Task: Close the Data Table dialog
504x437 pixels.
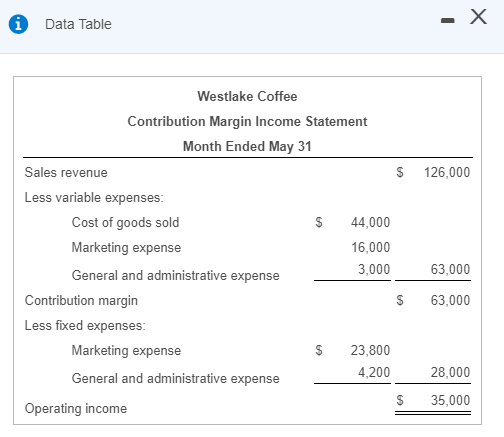Action: point(478,17)
